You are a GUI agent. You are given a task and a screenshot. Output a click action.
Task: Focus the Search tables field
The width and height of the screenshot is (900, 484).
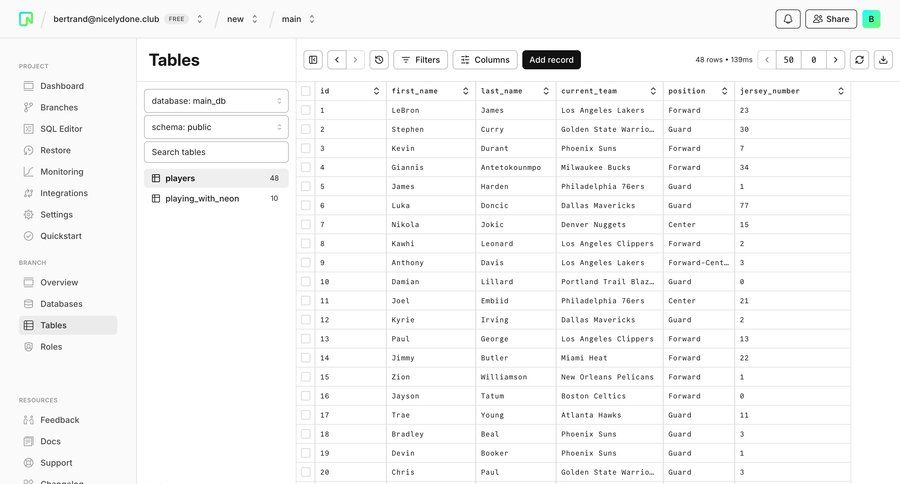pos(216,152)
